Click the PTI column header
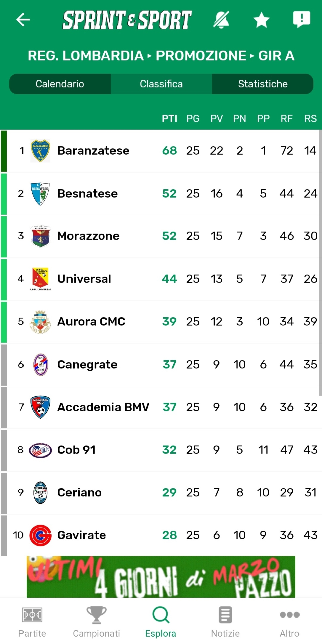 (x=169, y=119)
